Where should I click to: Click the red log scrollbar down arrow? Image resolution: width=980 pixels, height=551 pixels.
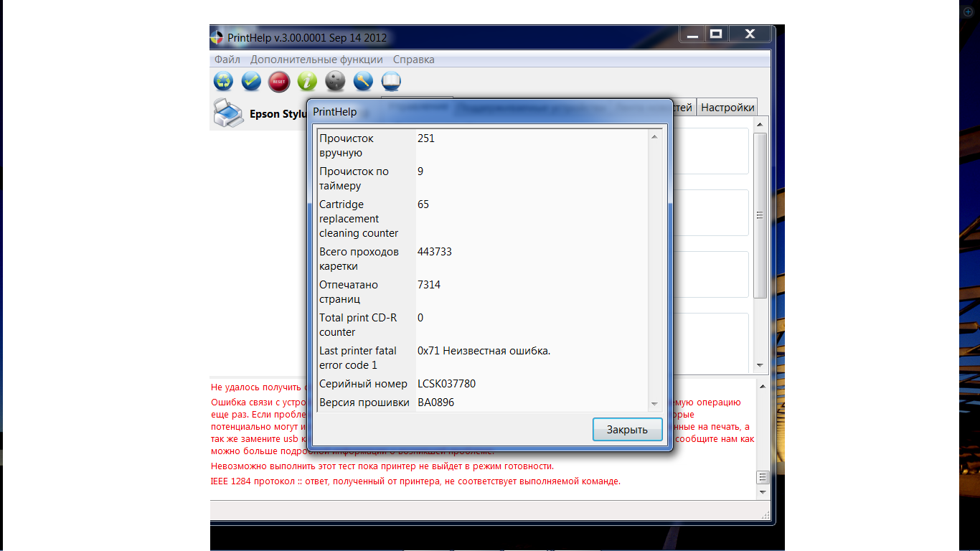(763, 493)
